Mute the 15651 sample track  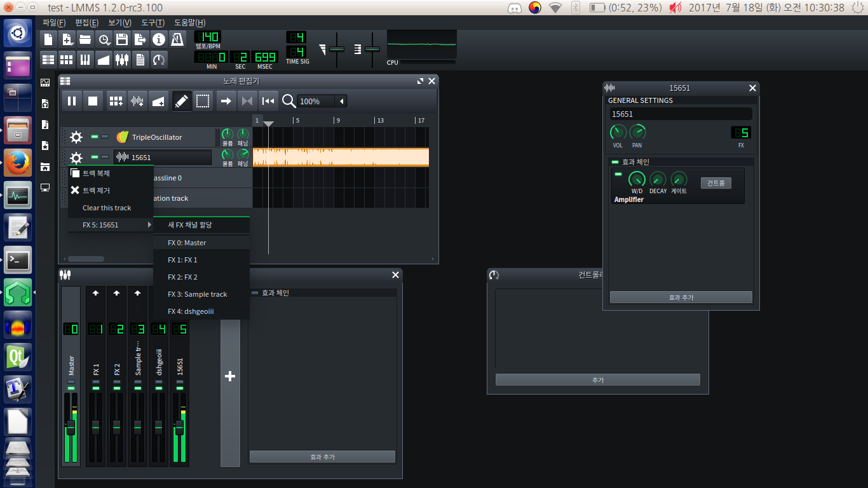(95, 157)
